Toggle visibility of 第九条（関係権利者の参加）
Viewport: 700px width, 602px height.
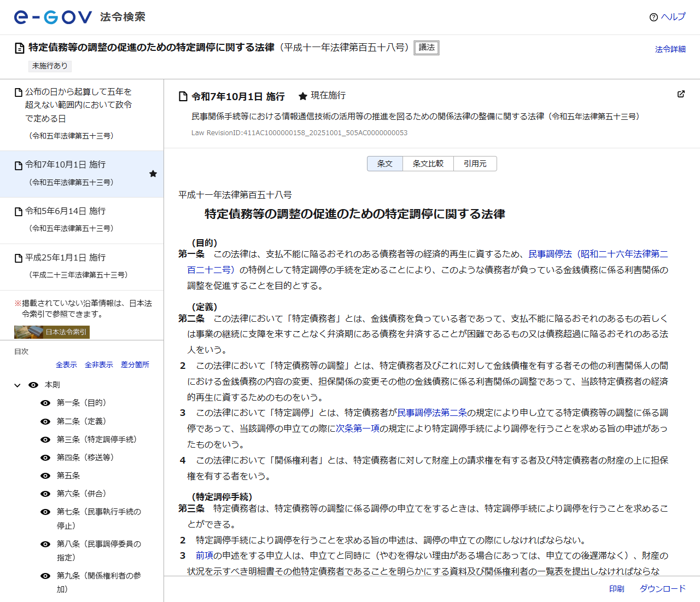(45, 576)
